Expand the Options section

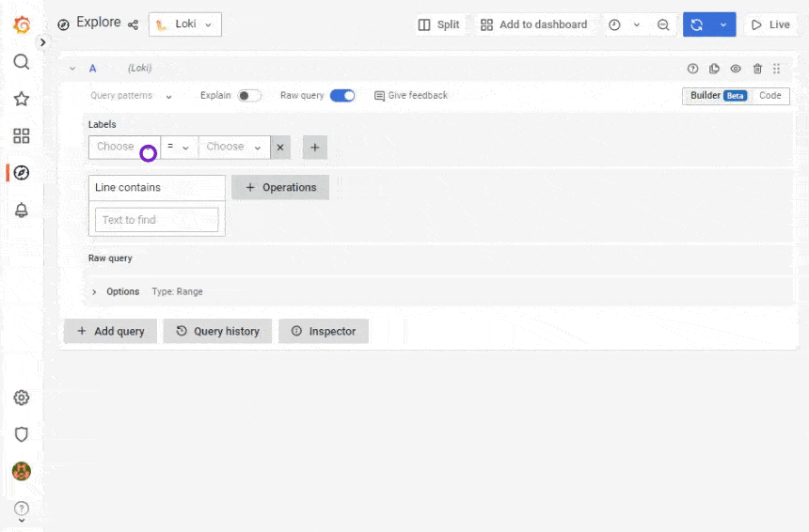(94, 291)
